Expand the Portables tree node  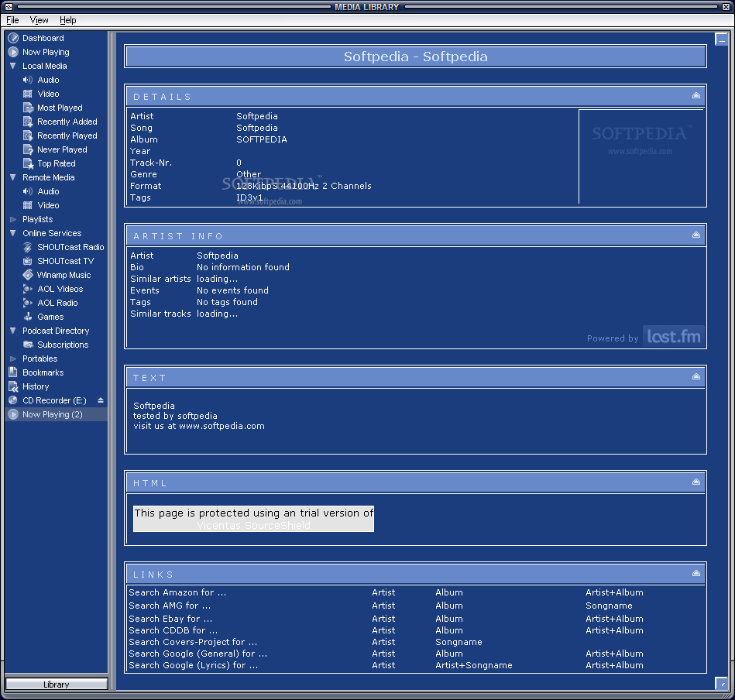pos(13,359)
